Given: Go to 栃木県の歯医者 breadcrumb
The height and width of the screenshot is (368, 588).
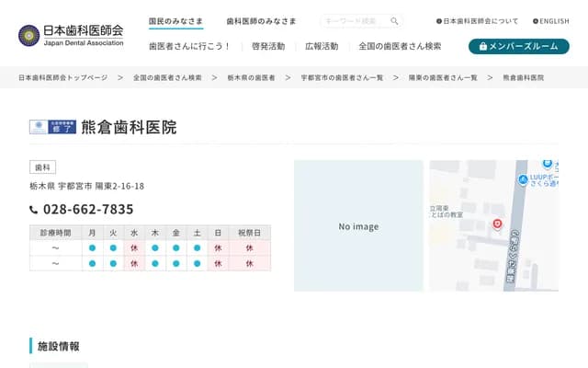Looking at the screenshot, I should (x=251, y=77).
